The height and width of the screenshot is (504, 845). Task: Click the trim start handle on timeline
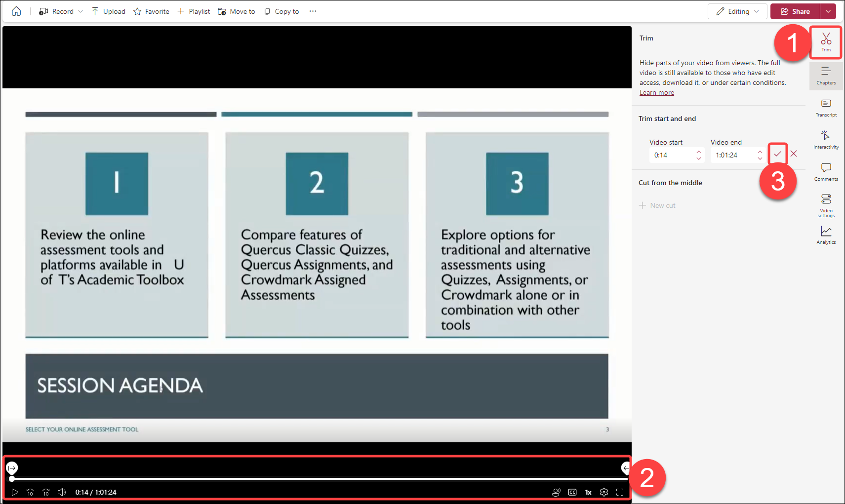click(x=12, y=467)
